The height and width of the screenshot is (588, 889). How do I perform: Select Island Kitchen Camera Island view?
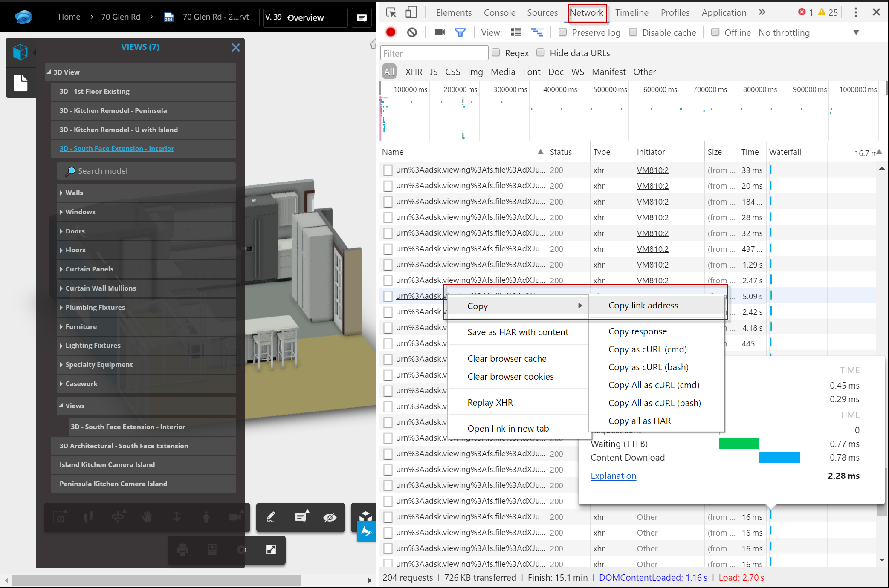pyautogui.click(x=143, y=465)
